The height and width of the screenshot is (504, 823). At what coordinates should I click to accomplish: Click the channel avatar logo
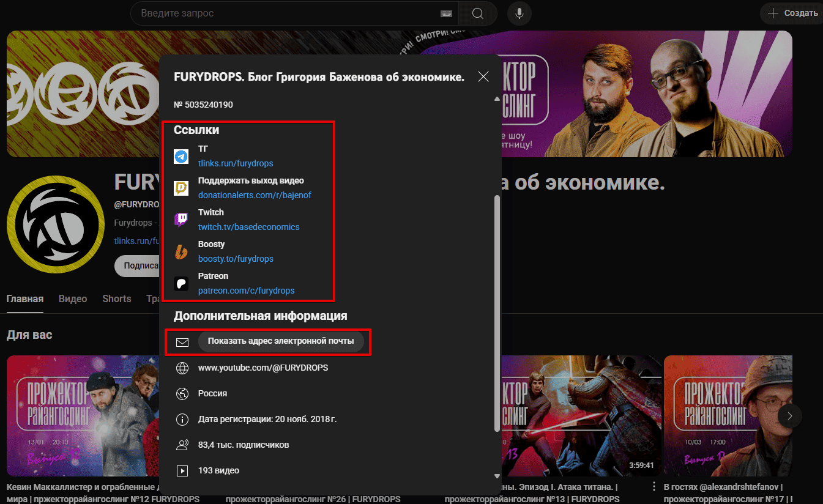click(x=56, y=224)
